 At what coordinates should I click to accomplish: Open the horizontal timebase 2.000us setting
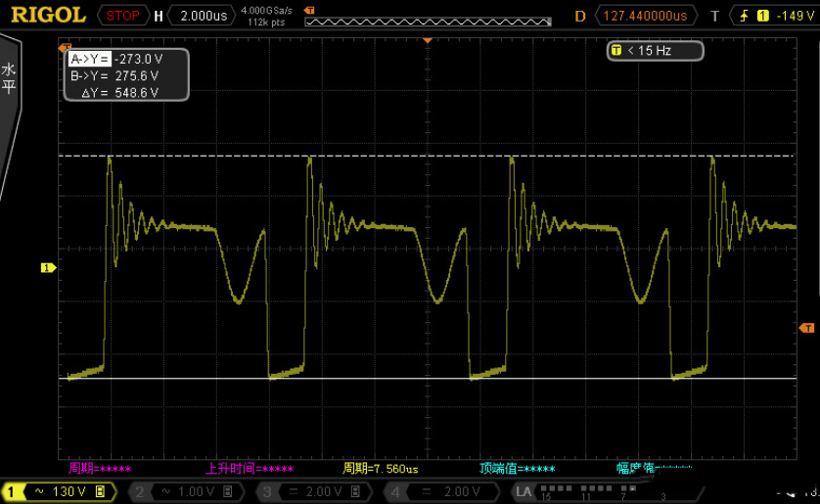[204, 16]
